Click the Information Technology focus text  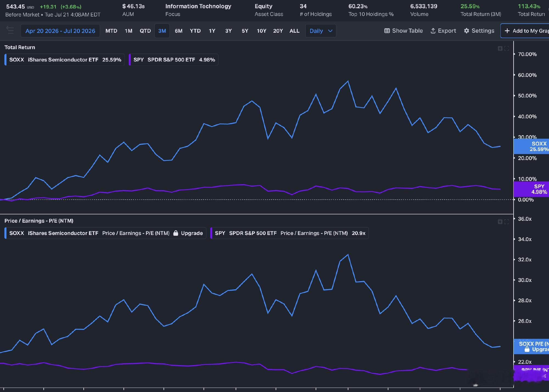click(198, 6)
